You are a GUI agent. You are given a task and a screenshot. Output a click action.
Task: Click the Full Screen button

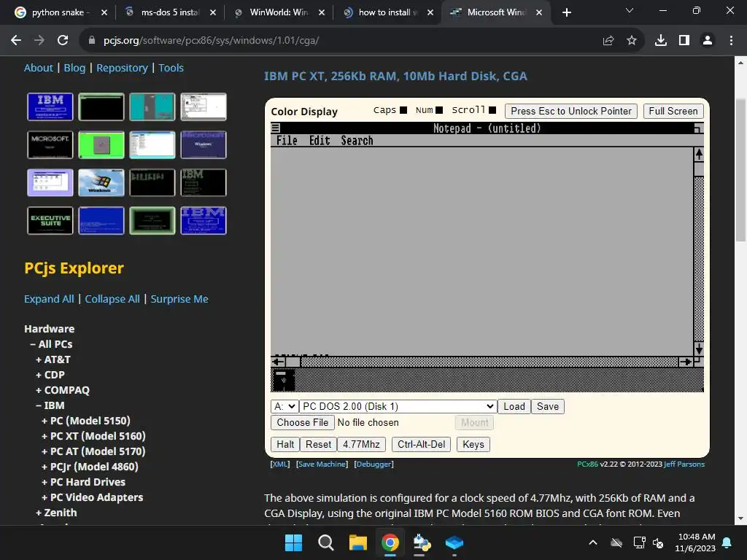click(x=673, y=111)
